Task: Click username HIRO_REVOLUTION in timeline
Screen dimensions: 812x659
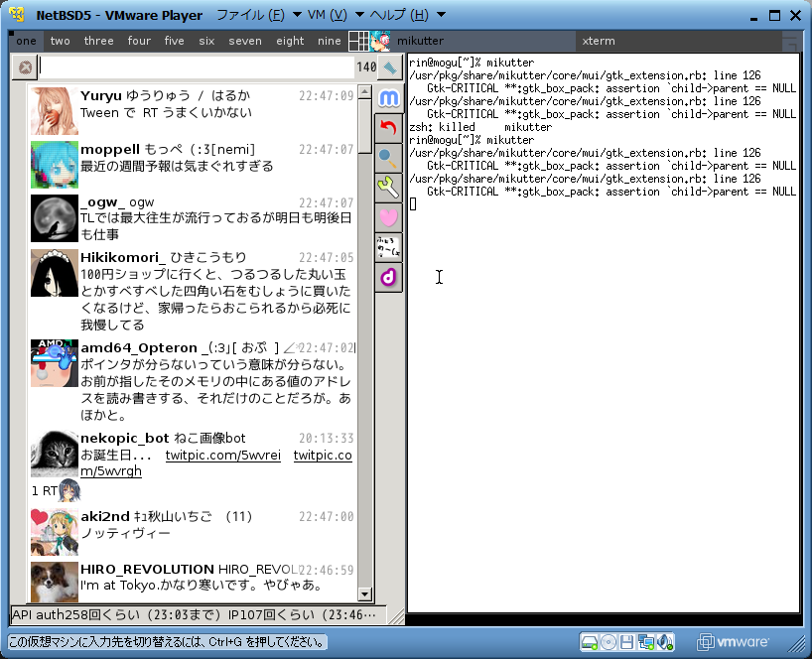Action: 147,570
